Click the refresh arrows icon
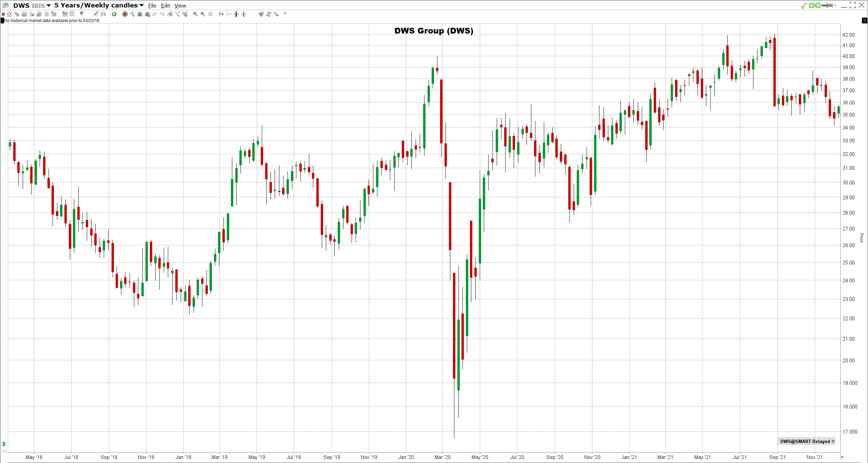The height and width of the screenshot is (463, 868). tap(269, 14)
